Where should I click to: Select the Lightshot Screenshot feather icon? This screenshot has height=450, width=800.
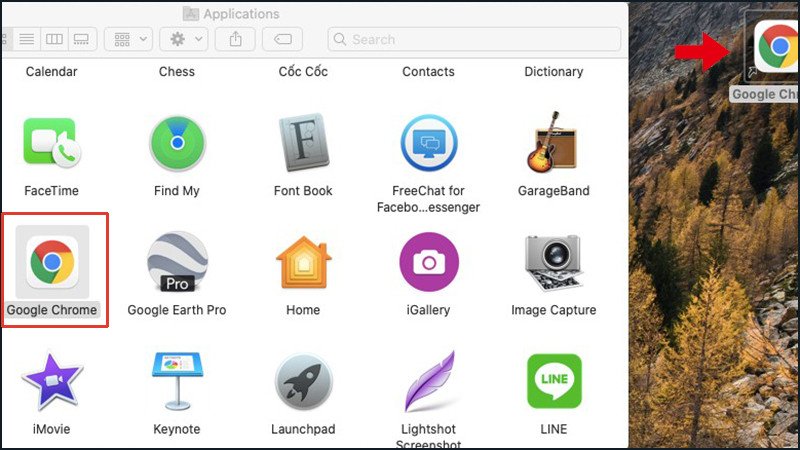(x=430, y=381)
